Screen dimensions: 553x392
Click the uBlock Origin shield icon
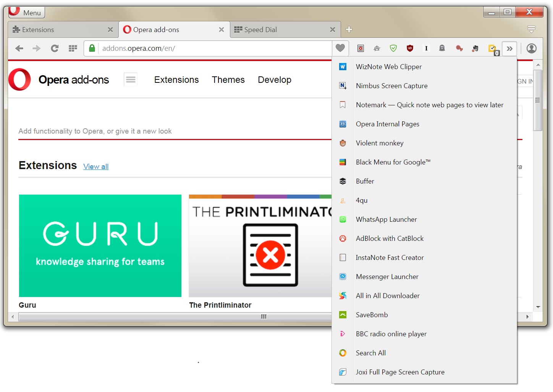pyautogui.click(x=410, y=48)
